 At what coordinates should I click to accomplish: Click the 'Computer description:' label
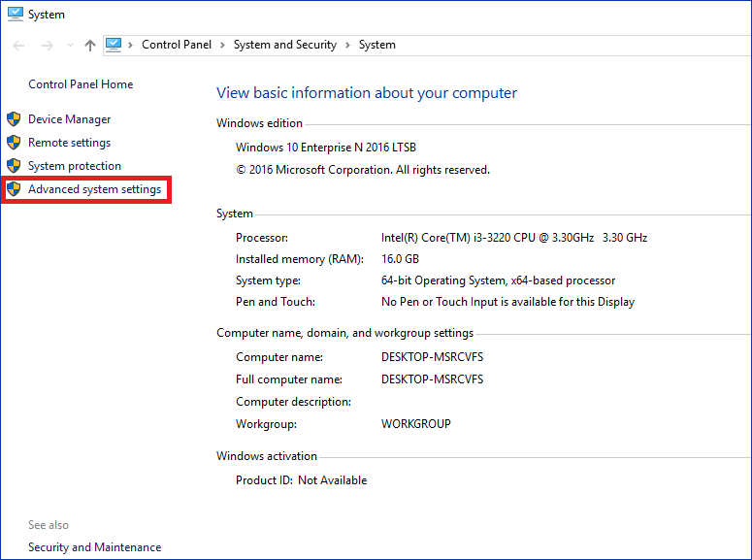[293, 402]
